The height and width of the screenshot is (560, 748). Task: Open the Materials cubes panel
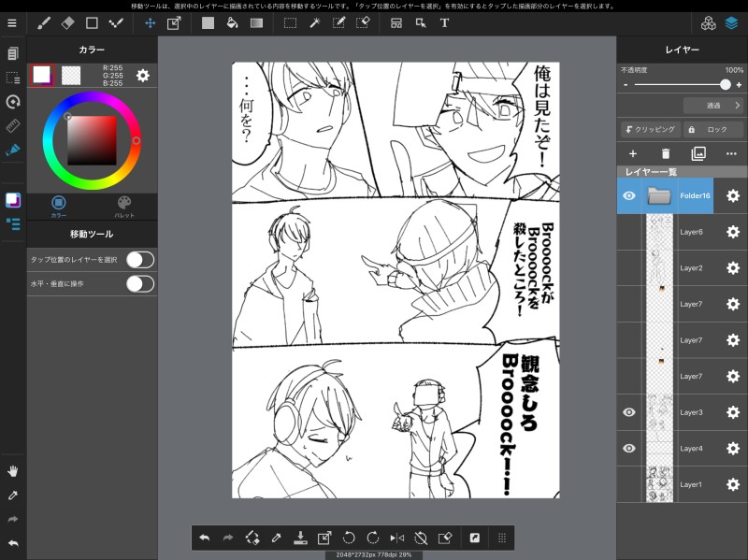tap(709, 22)
